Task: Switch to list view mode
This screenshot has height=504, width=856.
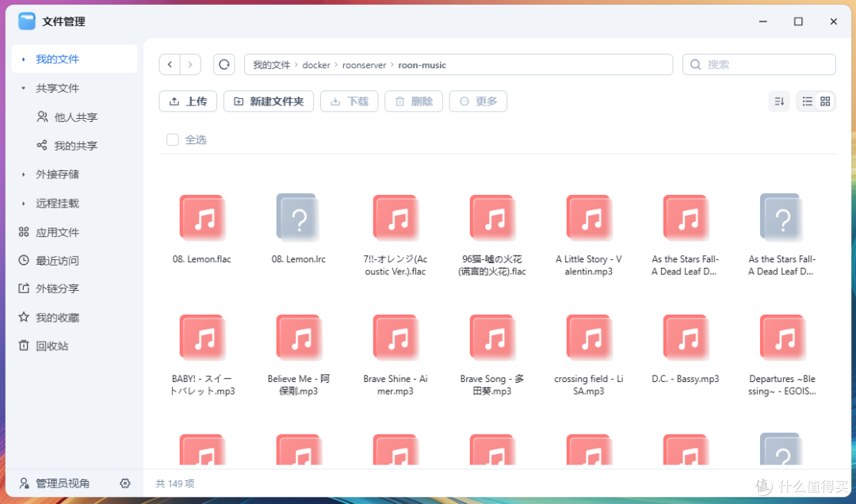Action: click(x=806, y=101)
